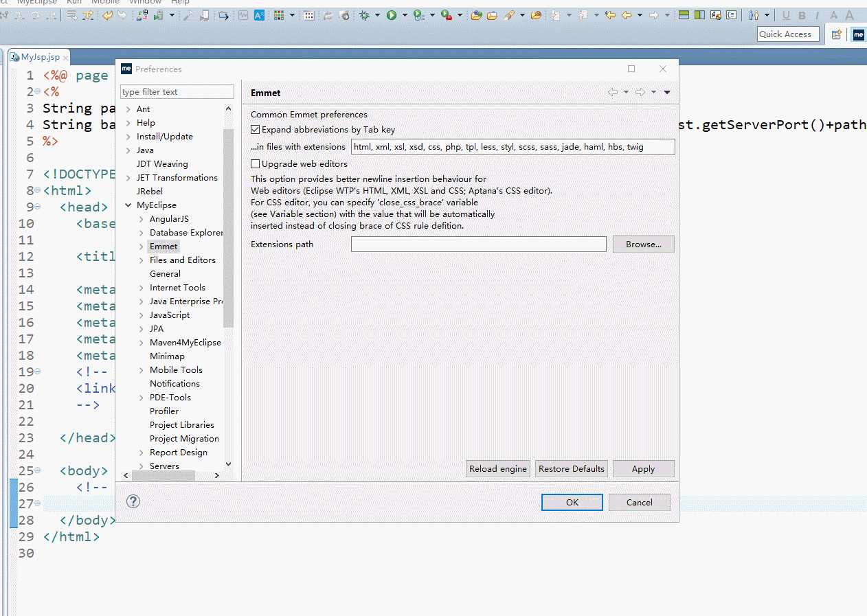
Task: Collapse the MyEclipse tree node
Action: pos(128,205)
